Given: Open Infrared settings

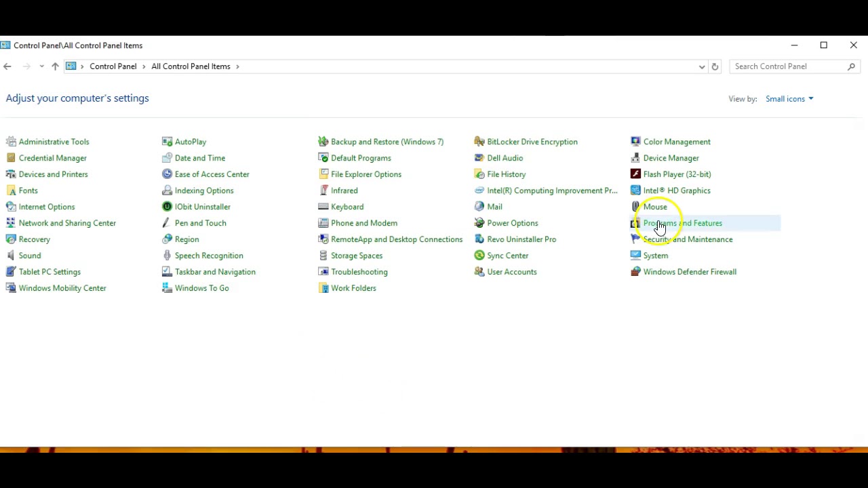Looking at the screenshot, I should [344, 190].
